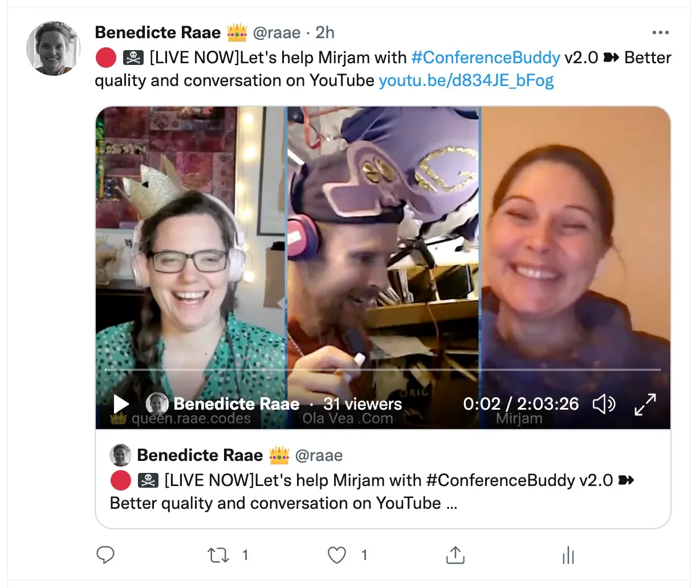The width and height of the screenshot is (700, 588).
Task: Play the video with the play button
Action: 121,404
